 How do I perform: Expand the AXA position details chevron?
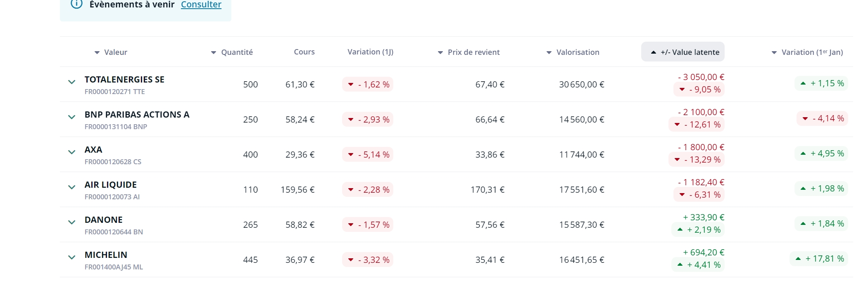[71, 152]
